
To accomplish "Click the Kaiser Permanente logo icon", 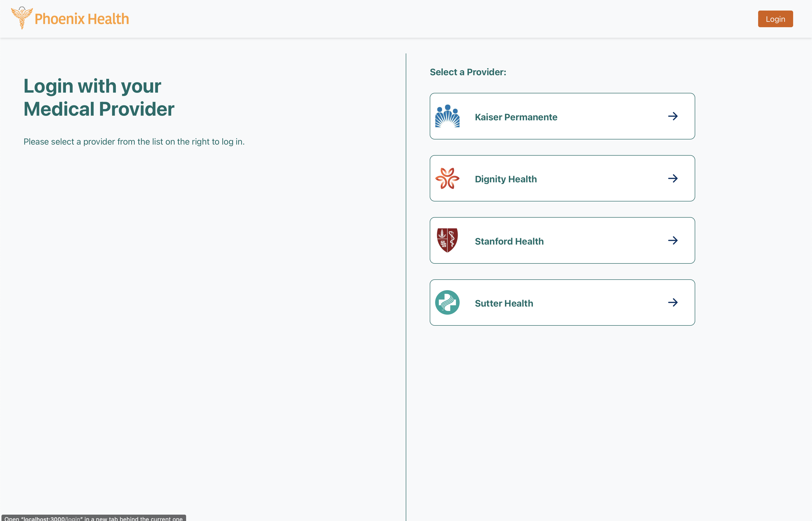I will (x=447, y=116).
